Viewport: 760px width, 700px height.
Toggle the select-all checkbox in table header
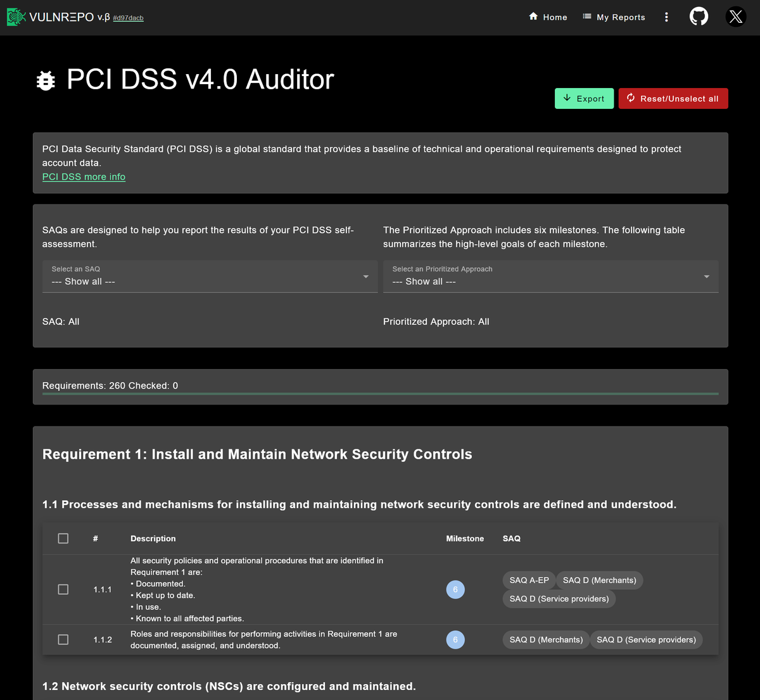63,539
